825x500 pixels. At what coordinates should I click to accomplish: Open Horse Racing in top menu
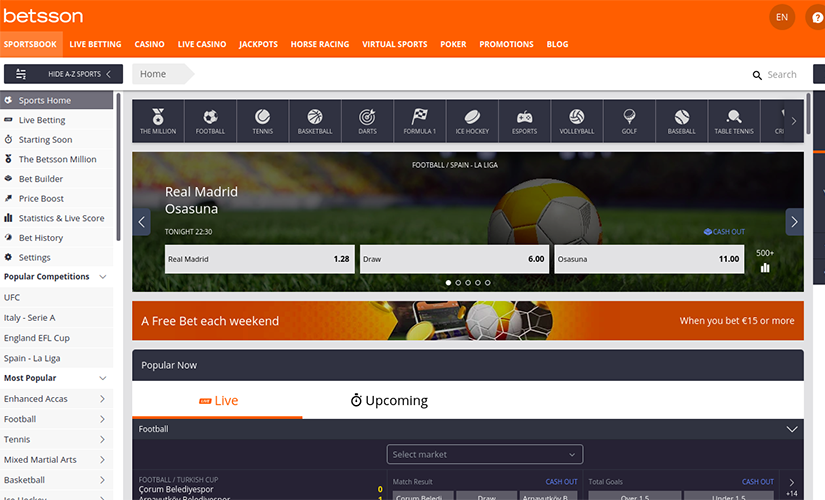pos(320,44)
